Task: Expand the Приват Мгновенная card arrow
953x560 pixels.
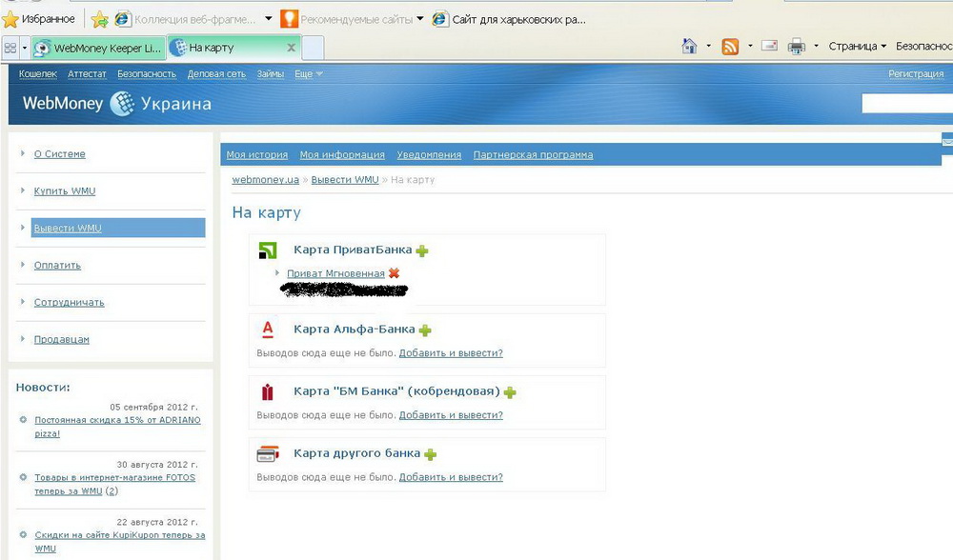Action: [x=277, y=272]
